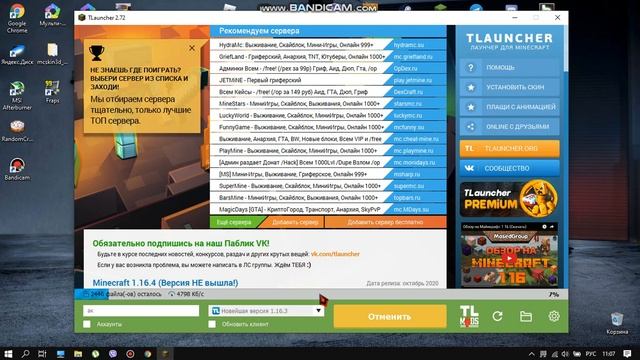The height and width of the screenshot is (360, 640).
Task: Toggle the Обновить клиент checkbox
Action: [212, 324]
